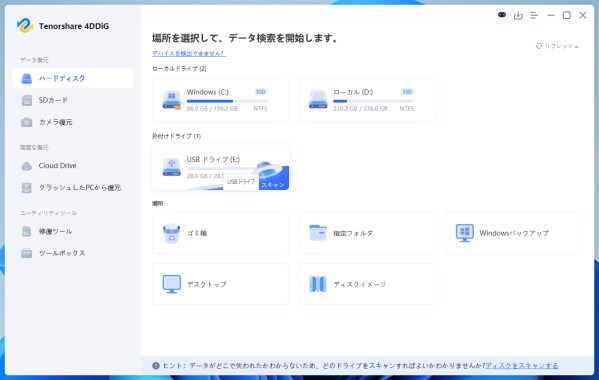Screen dimensions: 599x380
Task: Click 86.0 GB / 199.2 GB text
Action: click(x=212, y=109)
